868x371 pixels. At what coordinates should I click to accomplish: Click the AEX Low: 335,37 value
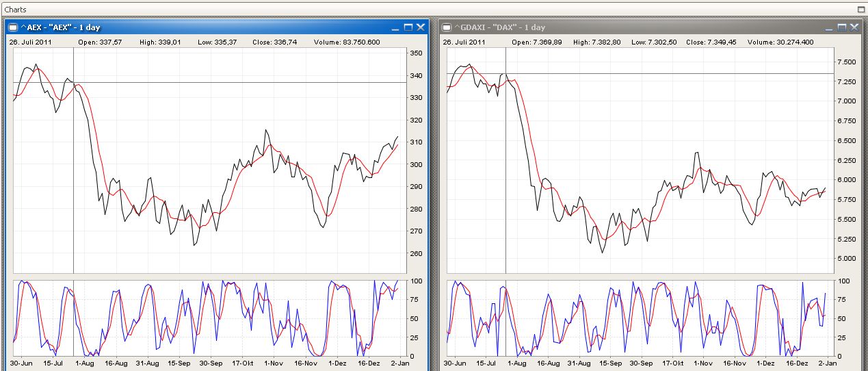218,42
